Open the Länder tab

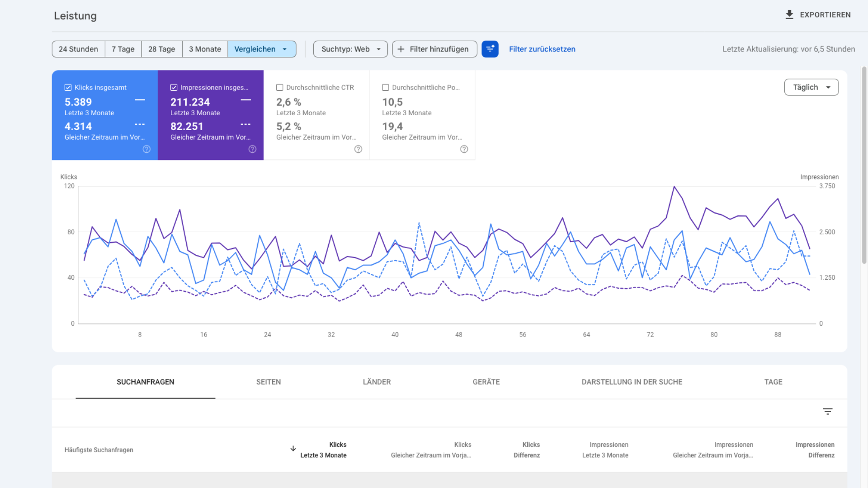(377, 382)
